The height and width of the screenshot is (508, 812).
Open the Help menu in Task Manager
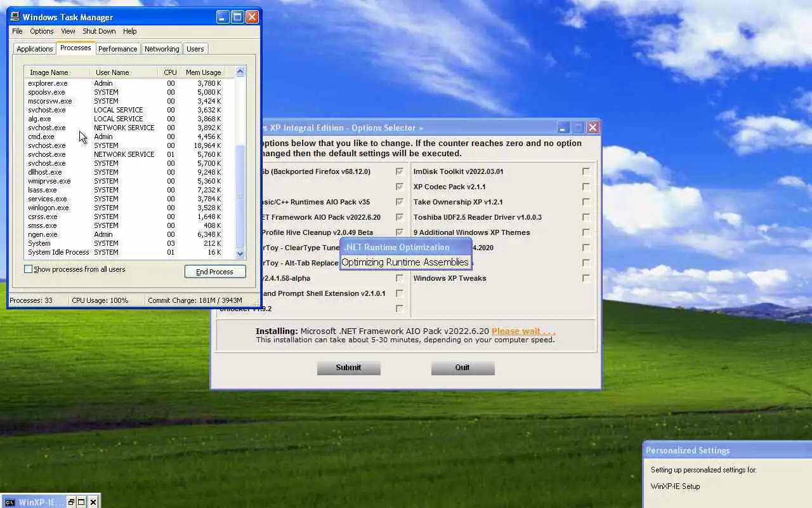point(130,31)
